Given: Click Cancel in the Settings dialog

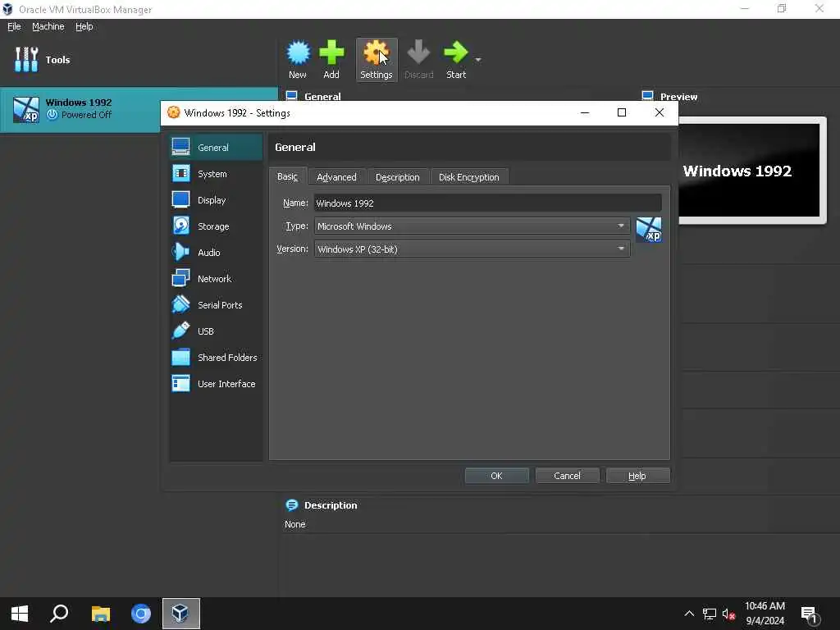Looking at the screenshot, I should point(568,476).
